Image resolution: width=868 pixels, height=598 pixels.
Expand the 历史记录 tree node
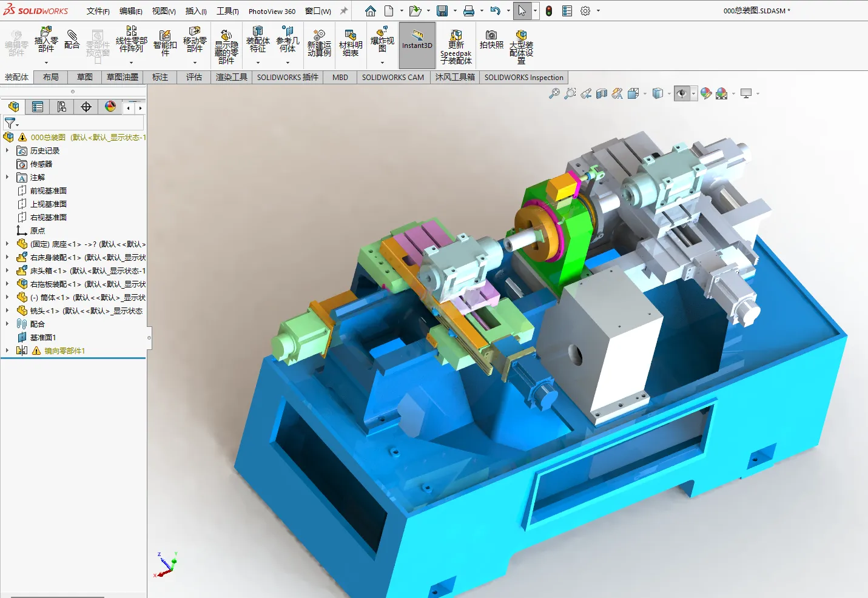click(7, 150)
